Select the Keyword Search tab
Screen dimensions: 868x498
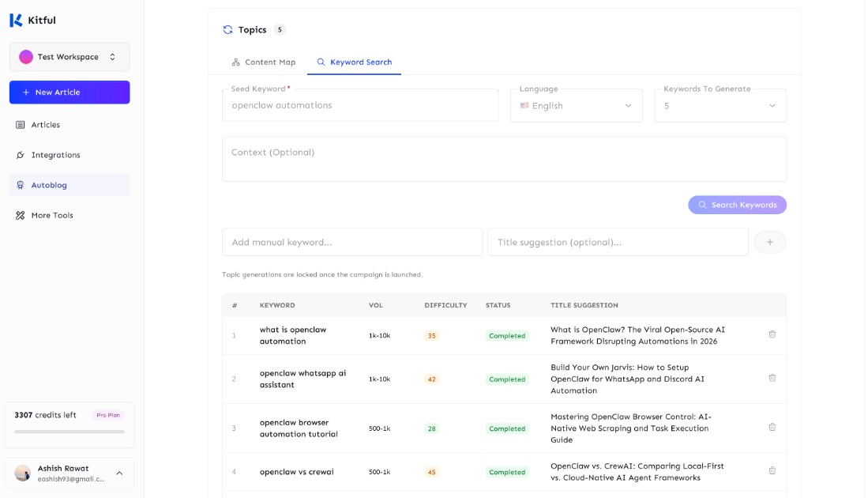pos(354,62)
